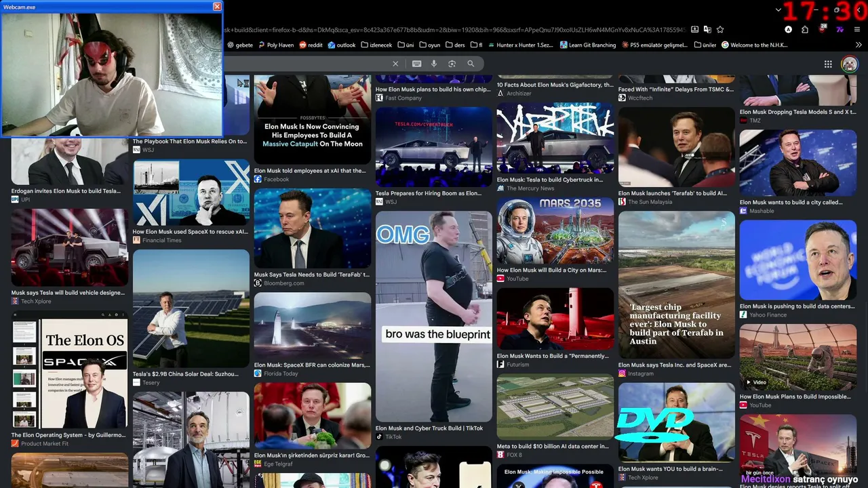Open the MARS 2035 YouTube thumbnail
The height and width of the screenshot is (488, 868).
coord(555,230)
